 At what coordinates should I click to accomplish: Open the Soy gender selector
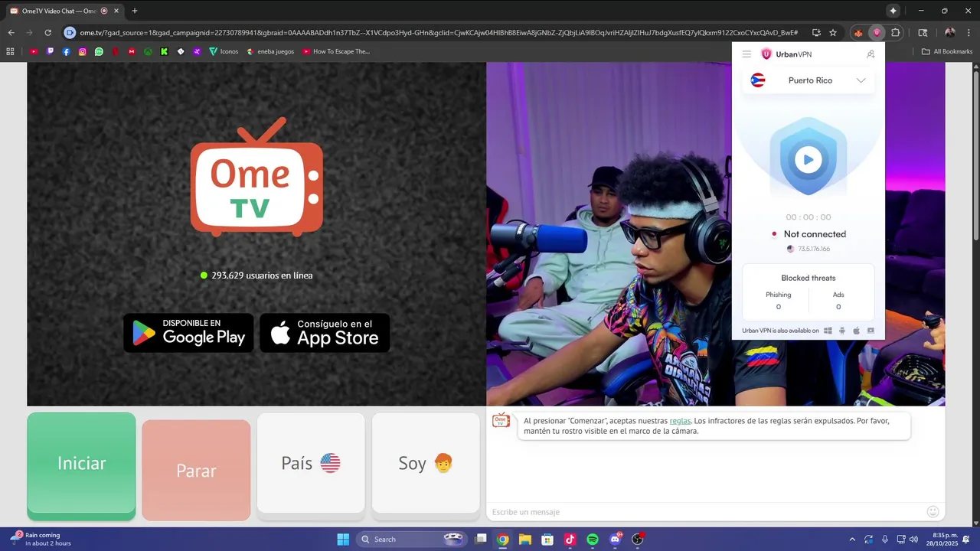[x=426, y=463]
